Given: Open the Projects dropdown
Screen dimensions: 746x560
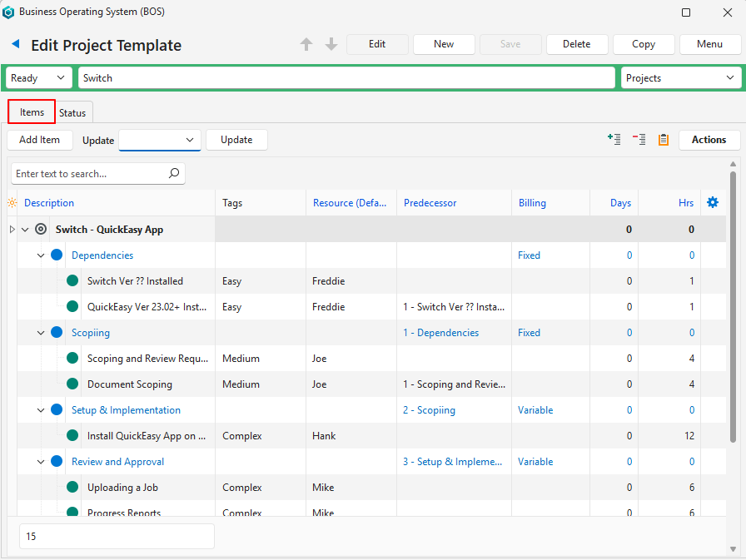Looking at the screenshot, I should (680, 78).
